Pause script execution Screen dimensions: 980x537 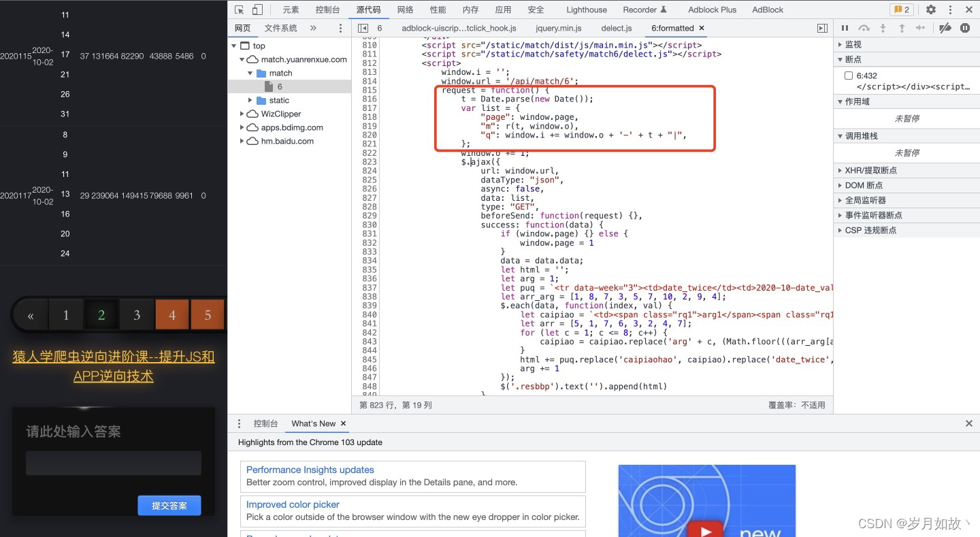[845, 28]
